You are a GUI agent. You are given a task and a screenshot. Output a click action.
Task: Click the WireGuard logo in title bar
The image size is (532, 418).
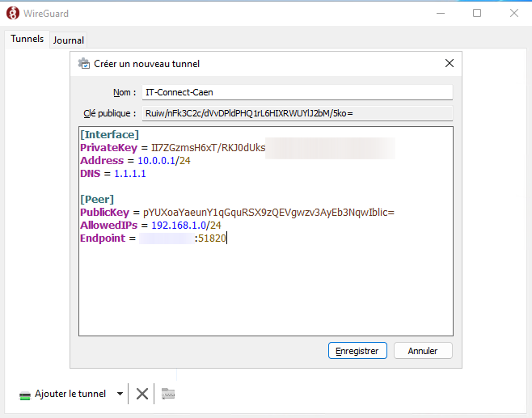click(x=13, y=13)
